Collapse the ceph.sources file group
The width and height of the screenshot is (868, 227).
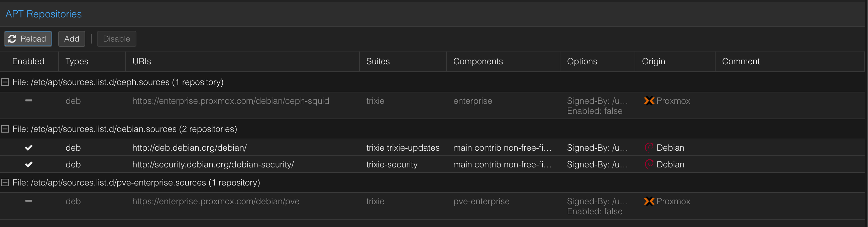coord(5,82)
